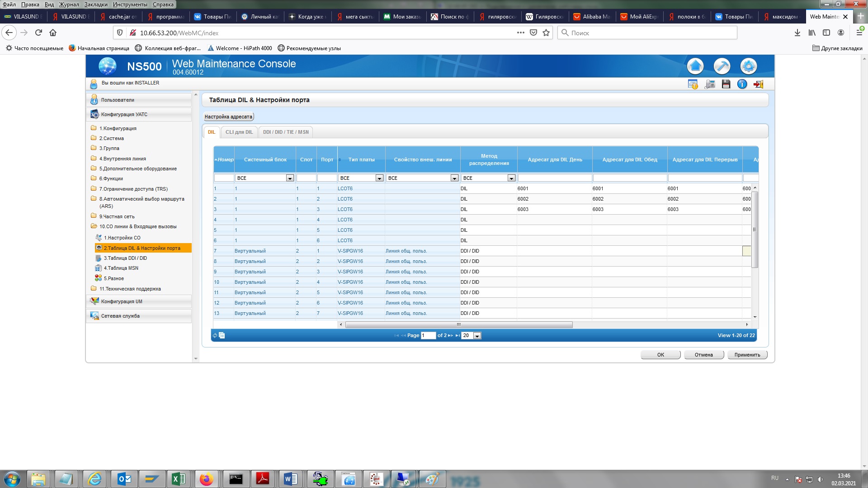Expand the Конфигурация UM section
Screen dimensions: 868x488
(139, 301)
